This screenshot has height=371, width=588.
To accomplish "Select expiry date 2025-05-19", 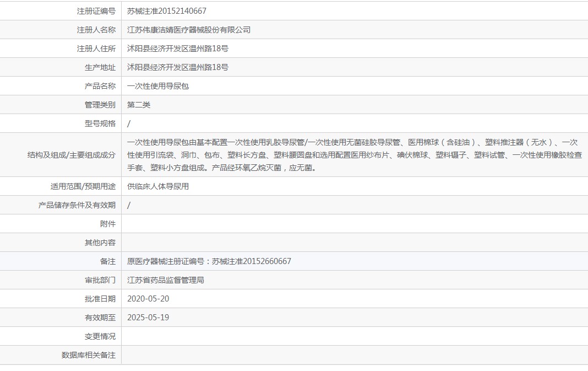I will [148, 318].
